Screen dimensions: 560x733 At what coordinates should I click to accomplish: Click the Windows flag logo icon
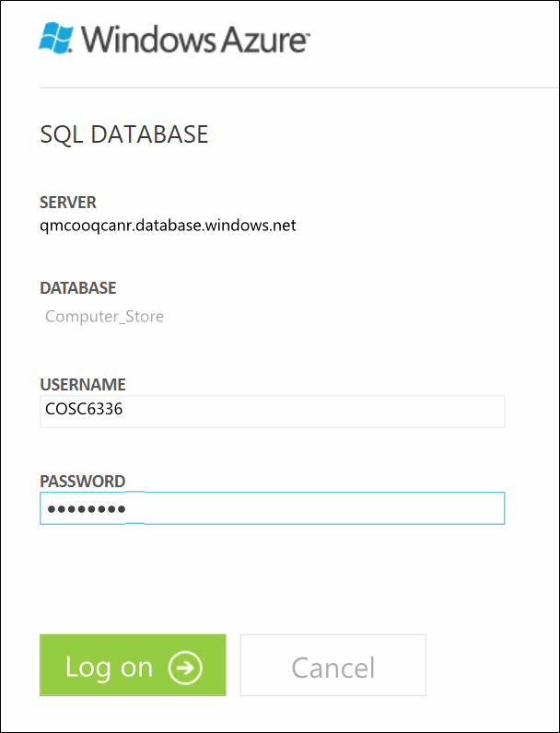pos(58,39)
